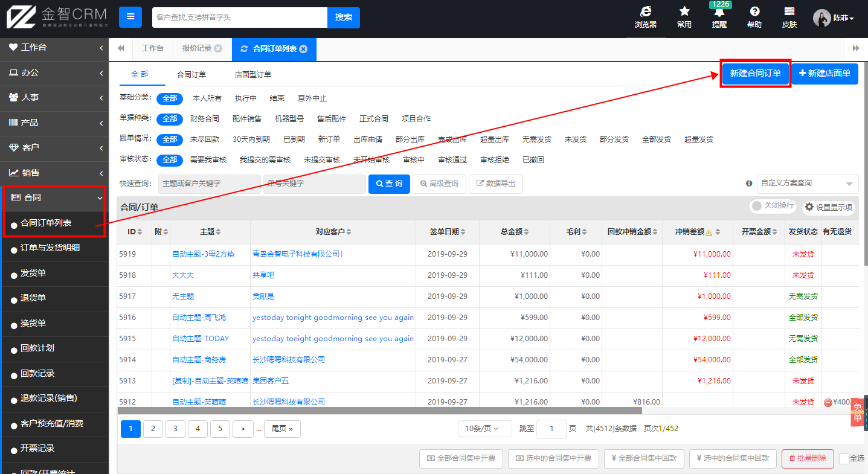Select 未尽回款 tracking filter
The height and width of the screenshot is (474, 868).
(205, 139)
